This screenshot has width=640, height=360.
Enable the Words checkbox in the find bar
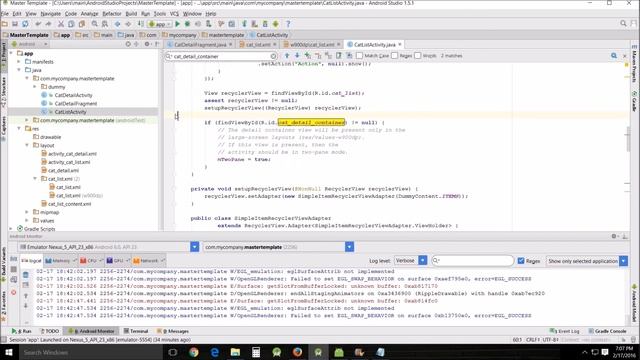(418, 56)
